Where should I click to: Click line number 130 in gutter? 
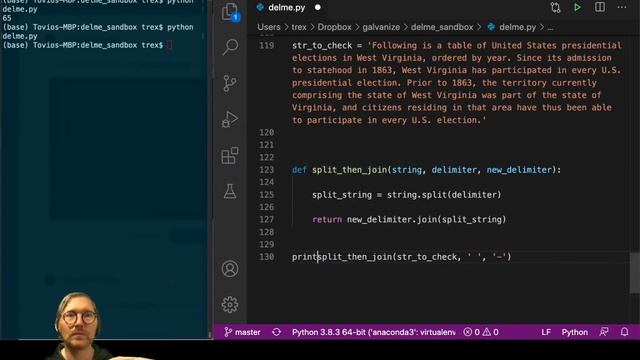(x=267, y=257)
